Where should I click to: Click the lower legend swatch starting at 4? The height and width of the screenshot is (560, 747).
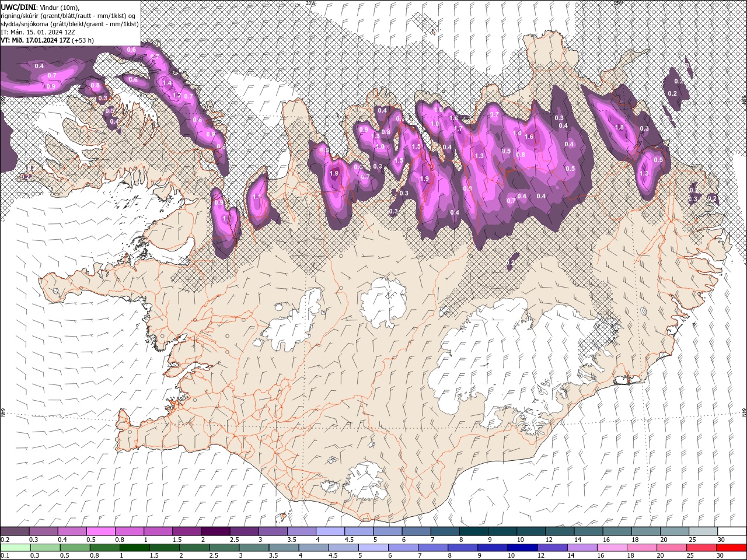[x=313, y=548]
